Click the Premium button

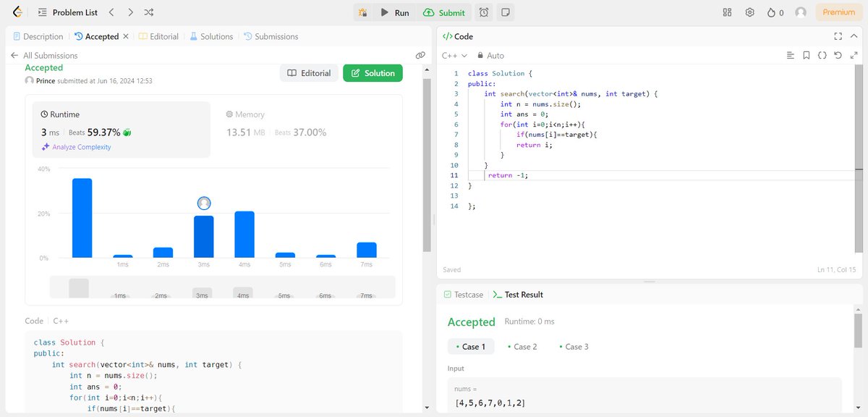tap(839, 12)
